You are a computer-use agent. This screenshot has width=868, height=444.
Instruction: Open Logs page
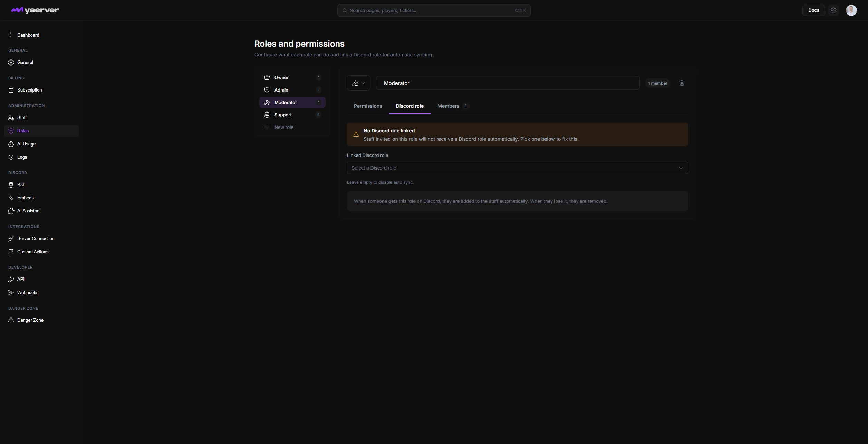(x=41, y=157)
